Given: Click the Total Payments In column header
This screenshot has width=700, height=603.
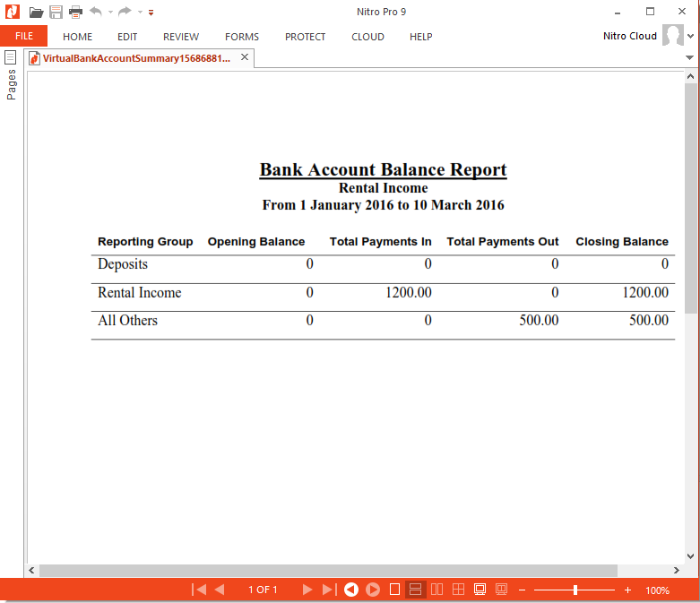Looking at the screenshot, I should tap(380, 241).
